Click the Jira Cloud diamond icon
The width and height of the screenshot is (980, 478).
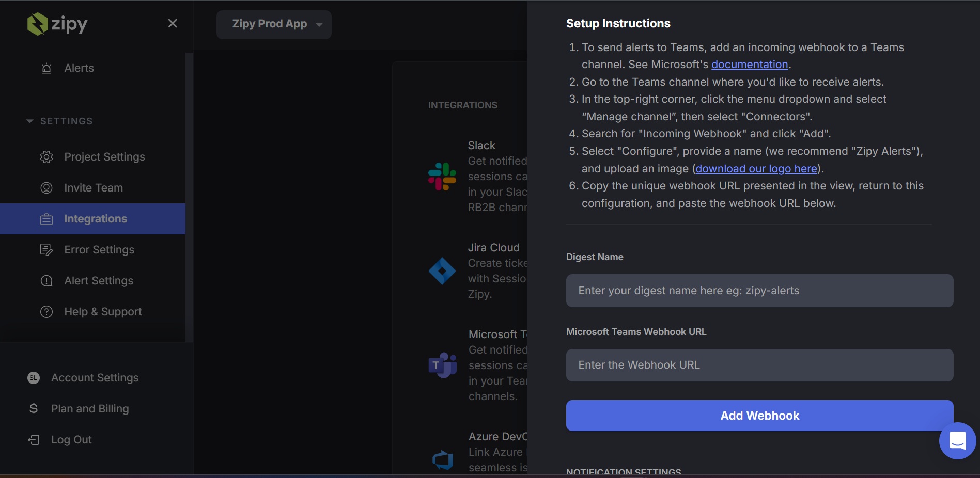(442, 271)
